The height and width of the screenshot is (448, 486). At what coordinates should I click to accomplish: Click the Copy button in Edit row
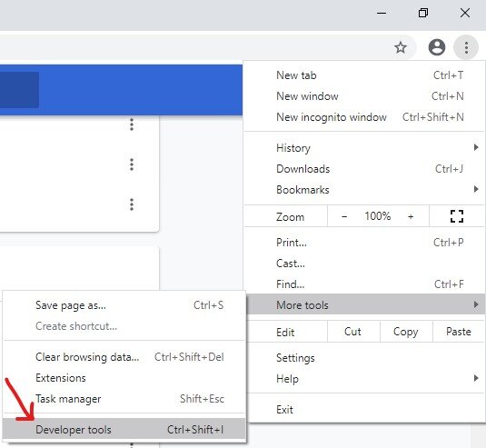406,332
